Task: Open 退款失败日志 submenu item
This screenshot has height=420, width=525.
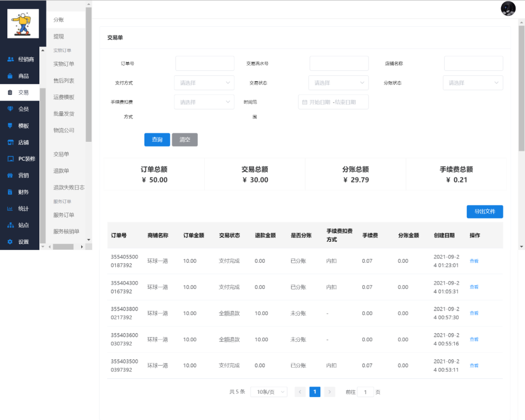Action: [x=69, y=187]
